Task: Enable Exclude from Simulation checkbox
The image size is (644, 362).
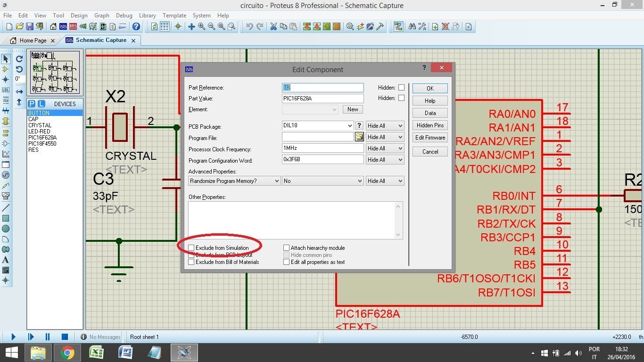Action: click(x=191, y=247)
